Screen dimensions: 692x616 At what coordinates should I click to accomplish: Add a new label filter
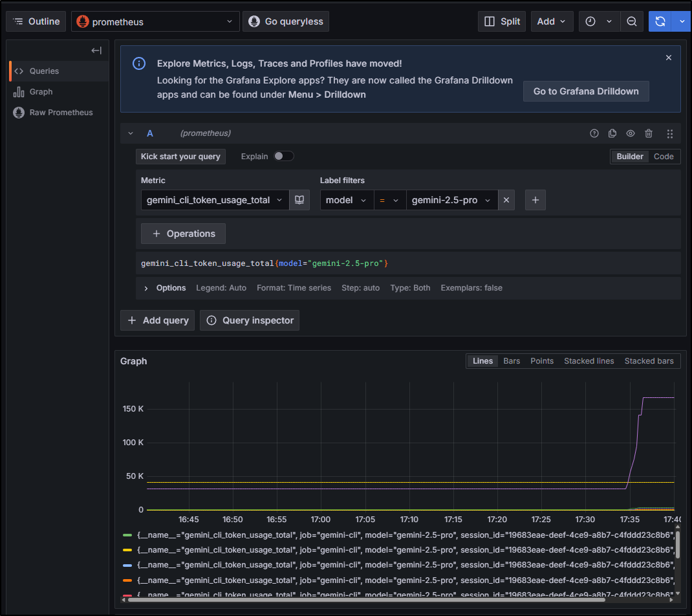pos(535,200)
